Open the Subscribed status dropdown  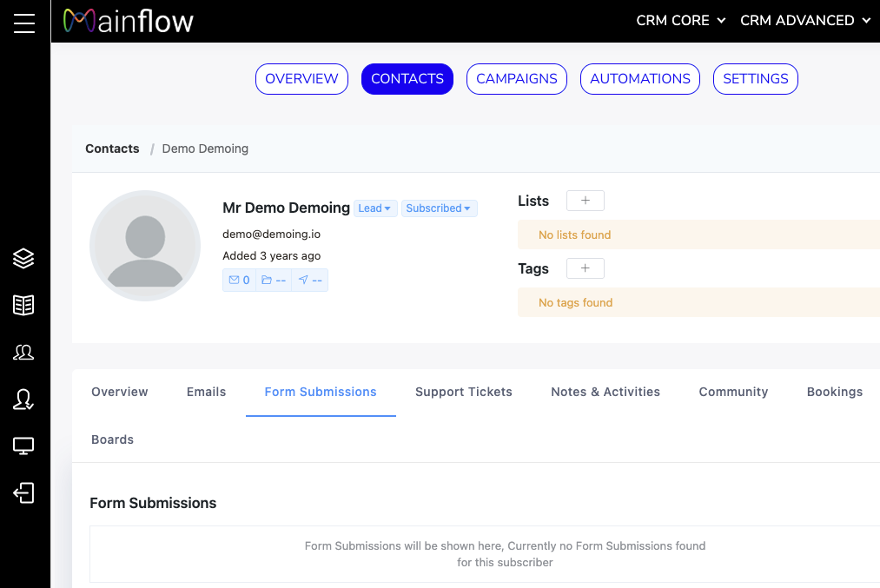pos(439,208)
